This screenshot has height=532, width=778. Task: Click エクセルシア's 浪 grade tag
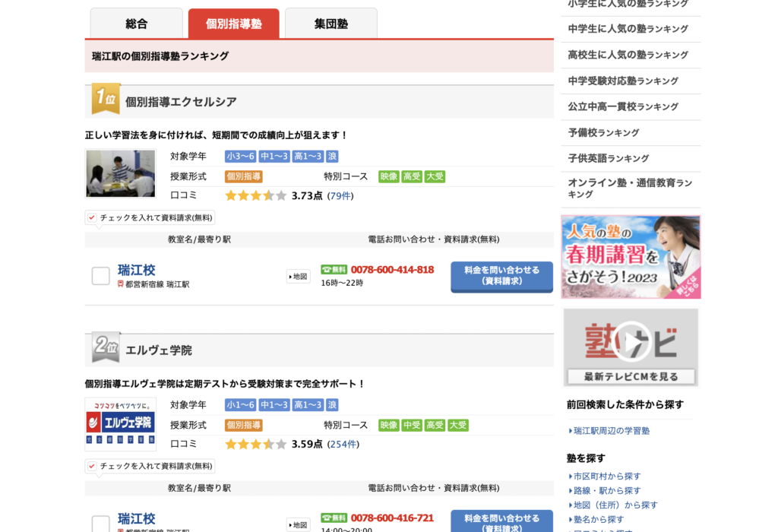click(x=333, y=157)
